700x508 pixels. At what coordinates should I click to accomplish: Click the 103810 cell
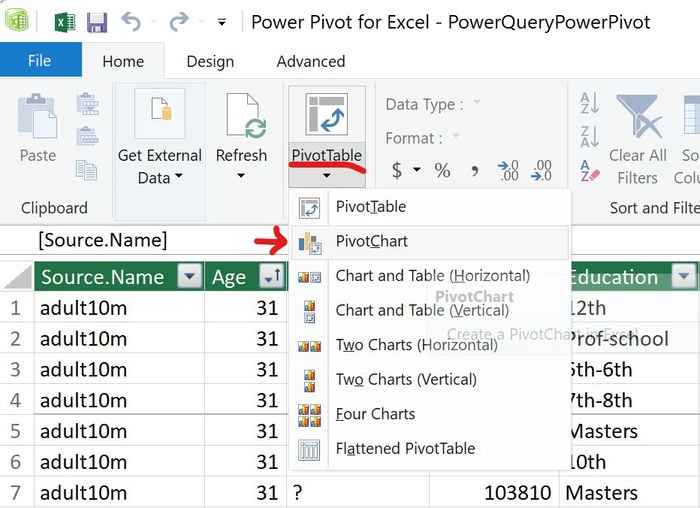pyautogui.click(x=494, y=493)
